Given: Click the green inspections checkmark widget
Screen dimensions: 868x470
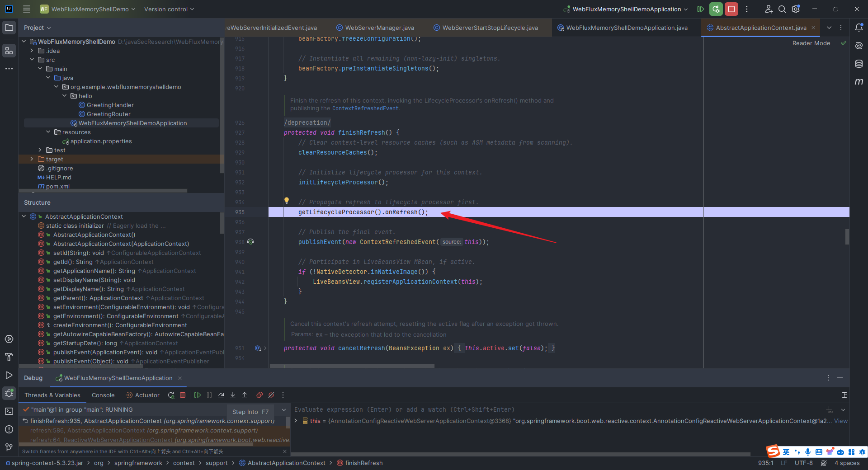Looking at the screenshot, I should pyautogui.click(x=844, y=43).
